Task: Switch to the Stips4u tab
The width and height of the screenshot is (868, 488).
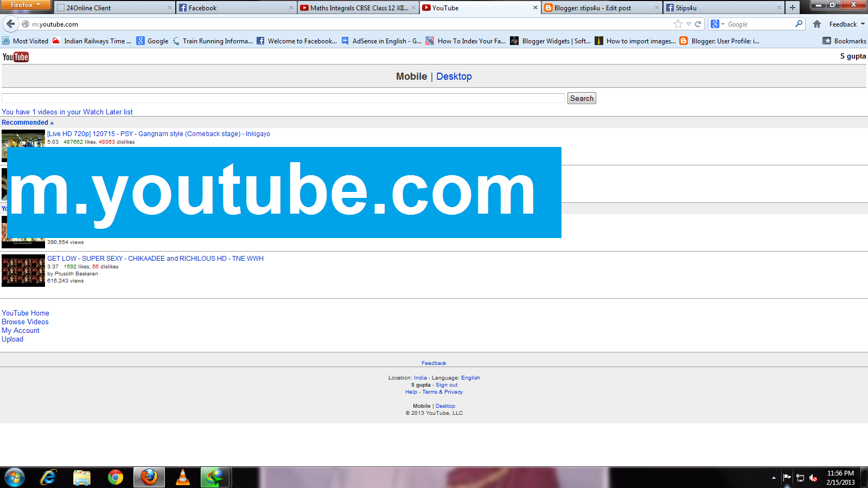Action: click(724, 8)
